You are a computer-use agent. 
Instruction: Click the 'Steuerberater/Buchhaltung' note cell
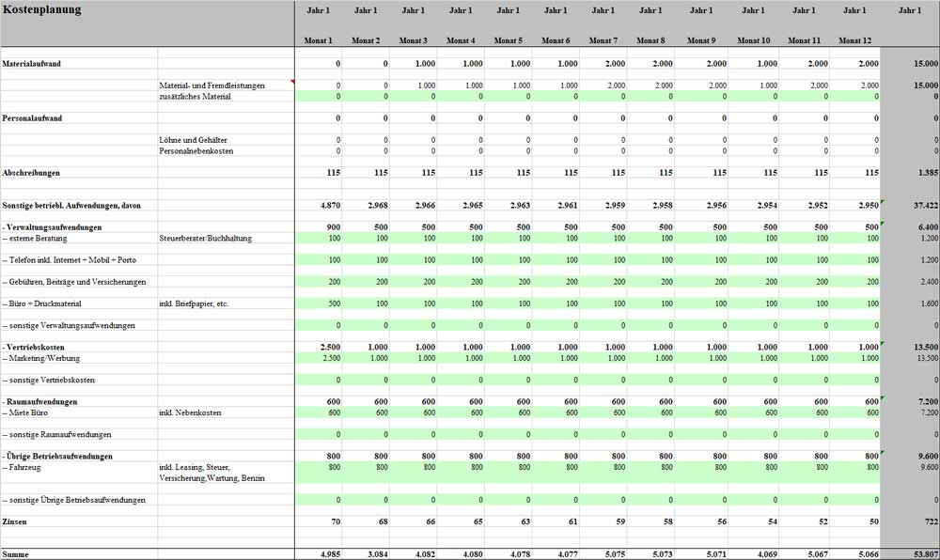pyautogui.click(x=206, y=239)
